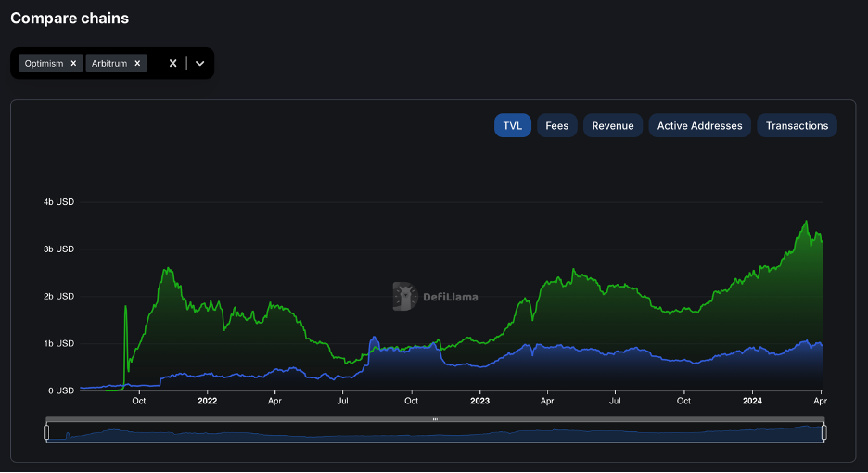Expand the chain selector dropdown

pyautogui.click(x=199, y=63)
